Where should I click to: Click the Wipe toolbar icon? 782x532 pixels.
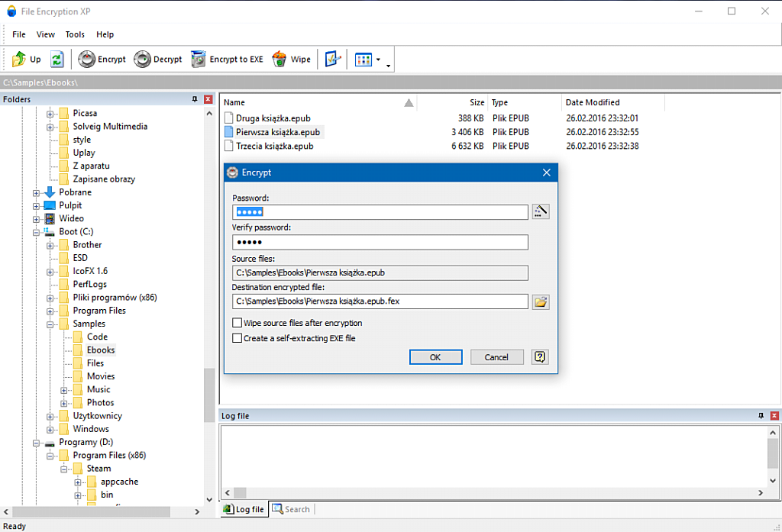tap(280, 60)
